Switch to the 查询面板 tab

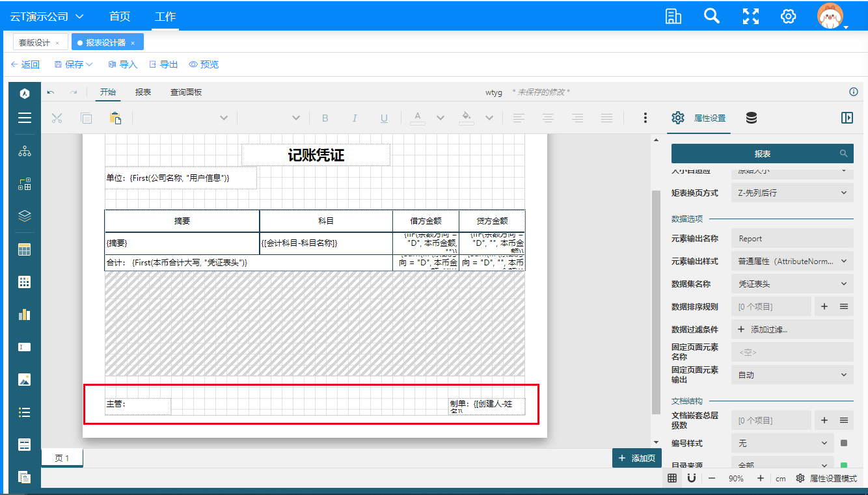coord(186,92)
